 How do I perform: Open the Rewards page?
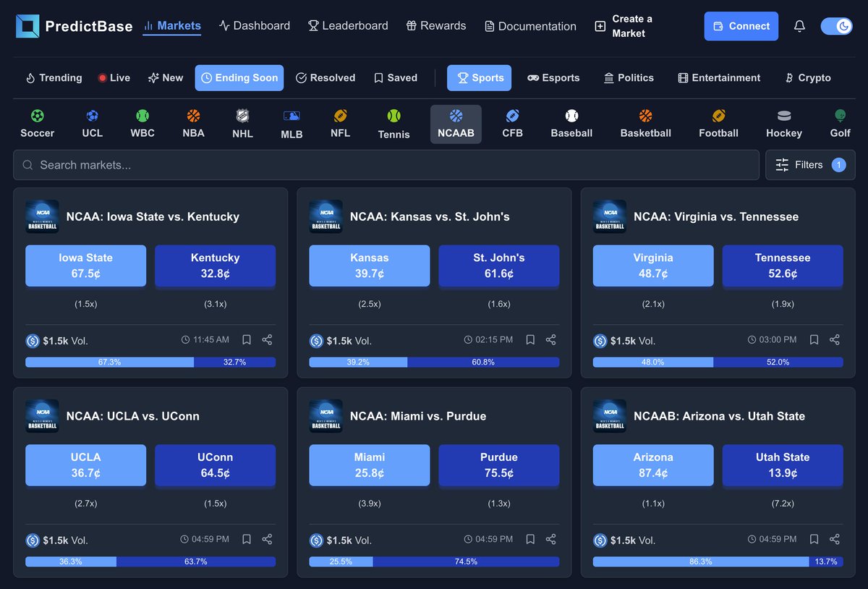(436, 26)
